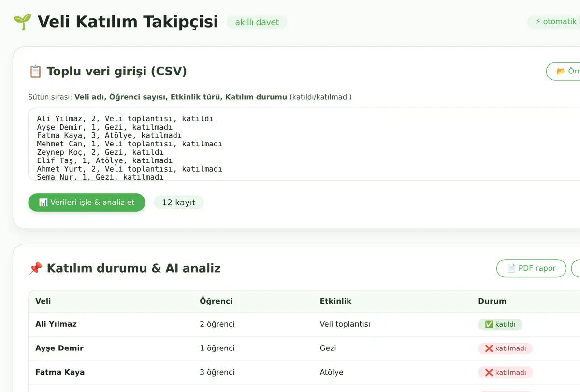Select the "Ayşe Demir" table cell
The width and height of the screenshot is (580, 392).
tap(59, 348)
